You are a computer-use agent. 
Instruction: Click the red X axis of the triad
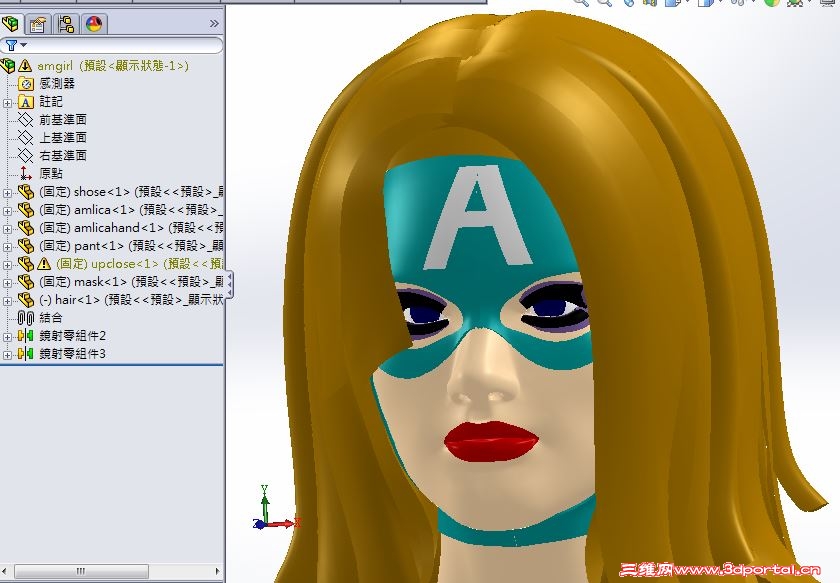(282, 523)
